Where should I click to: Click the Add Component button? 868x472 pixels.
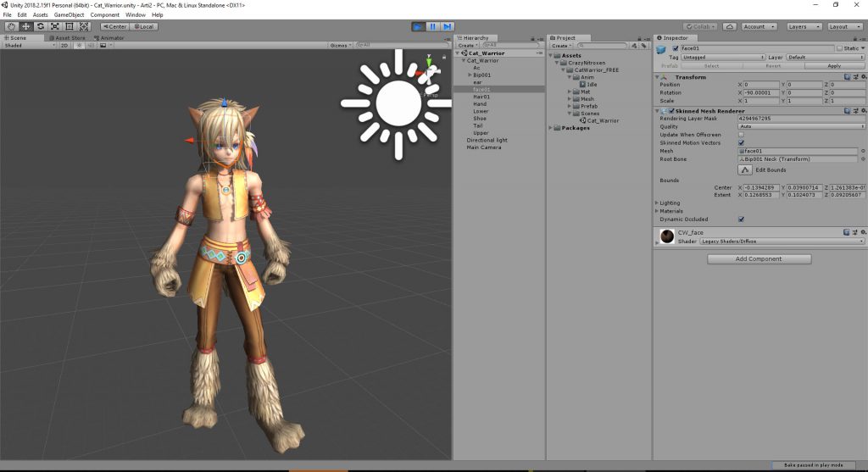pos(759,259)
